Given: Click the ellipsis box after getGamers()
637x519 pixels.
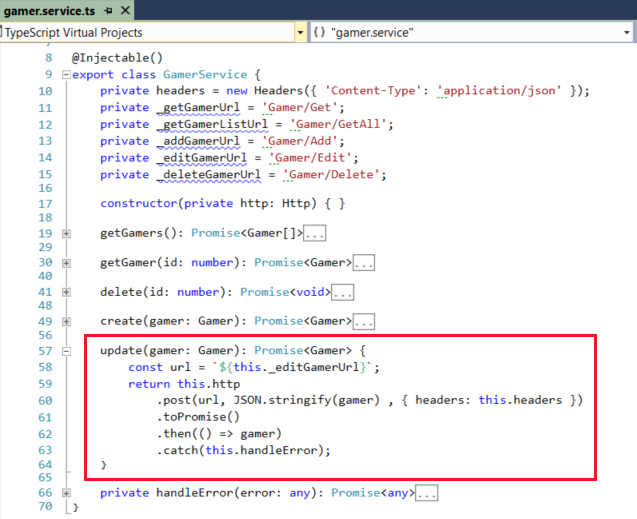Looking at the screenshot, I should (x=315, y=234).
